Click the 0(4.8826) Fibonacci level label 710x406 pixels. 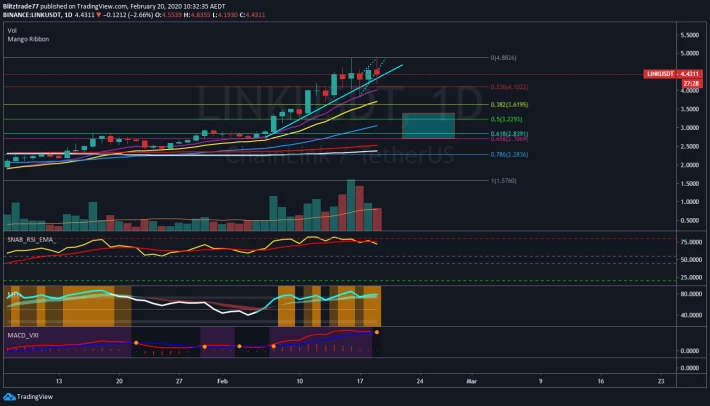click(504, 57)
